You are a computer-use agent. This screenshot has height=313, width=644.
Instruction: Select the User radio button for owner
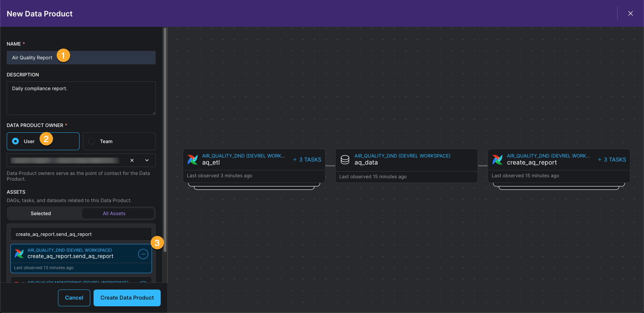[15, 141]
